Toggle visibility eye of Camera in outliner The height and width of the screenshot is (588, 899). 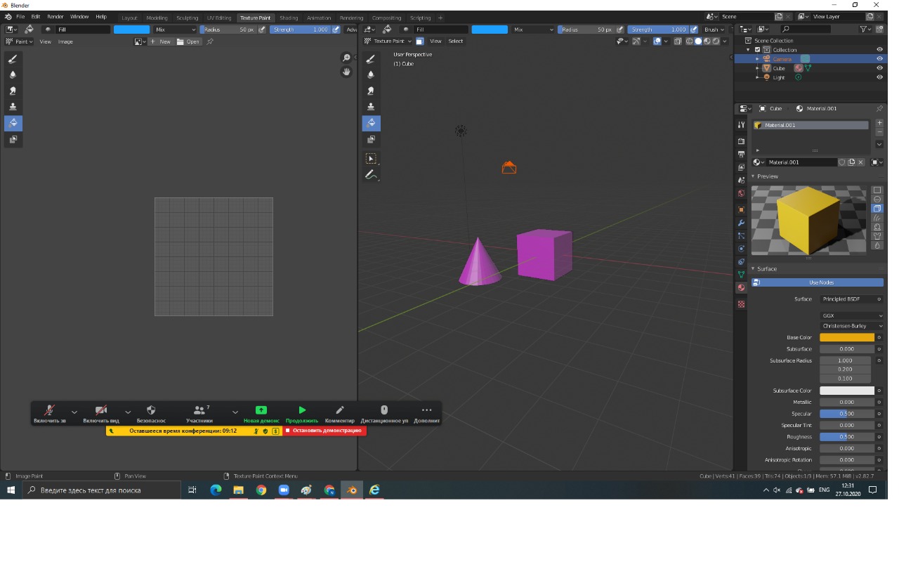pyautogui.click(x=879, y=59)
